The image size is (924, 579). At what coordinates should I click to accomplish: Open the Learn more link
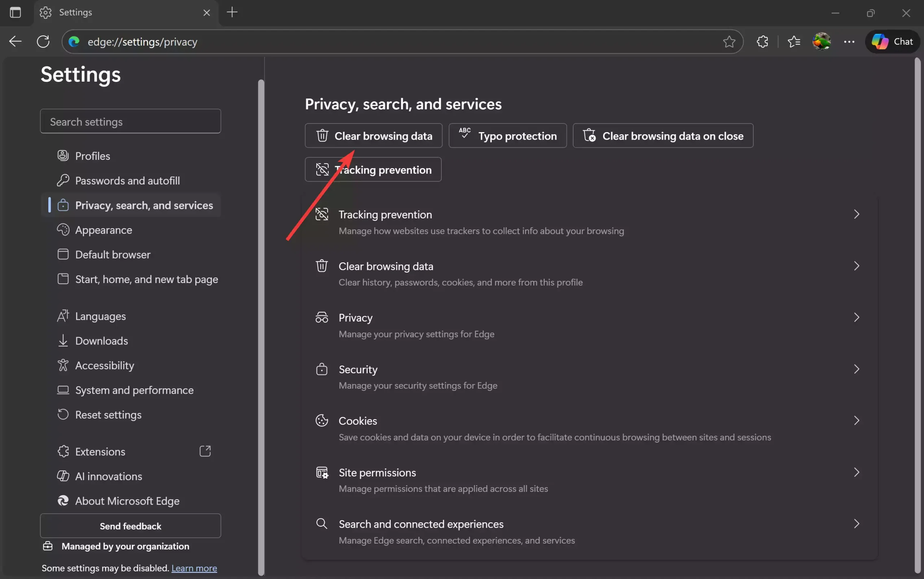(194, 568)
